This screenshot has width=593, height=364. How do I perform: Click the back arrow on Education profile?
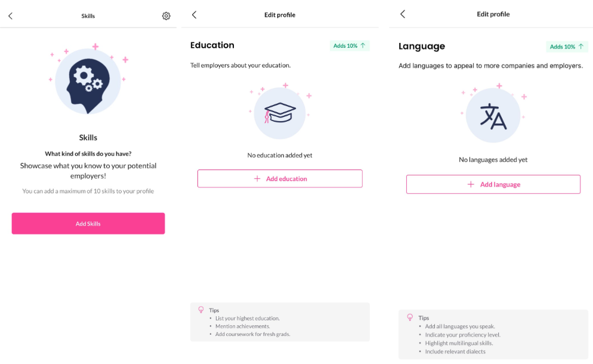tap(194, 15)
